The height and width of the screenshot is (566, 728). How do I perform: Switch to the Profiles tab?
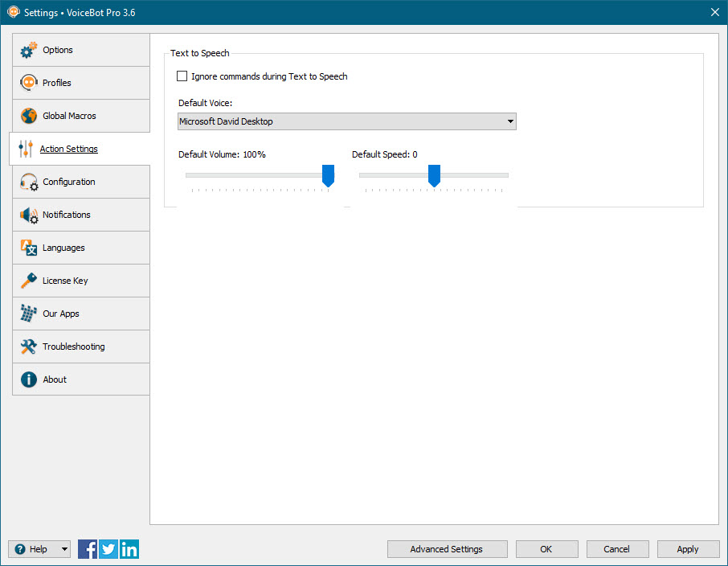click(81, 83)
